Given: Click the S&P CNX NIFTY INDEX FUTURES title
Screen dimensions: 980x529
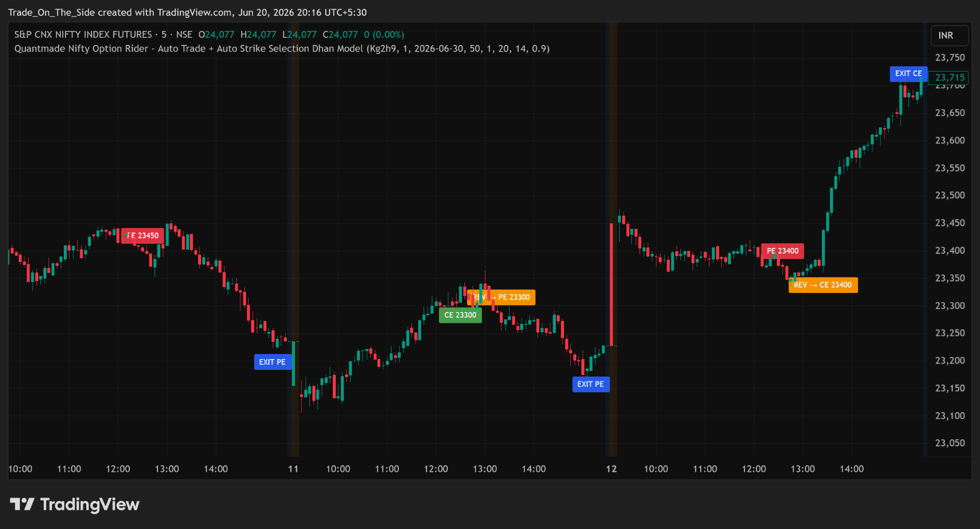Looking at the screenshot, I should click(83, 35).
